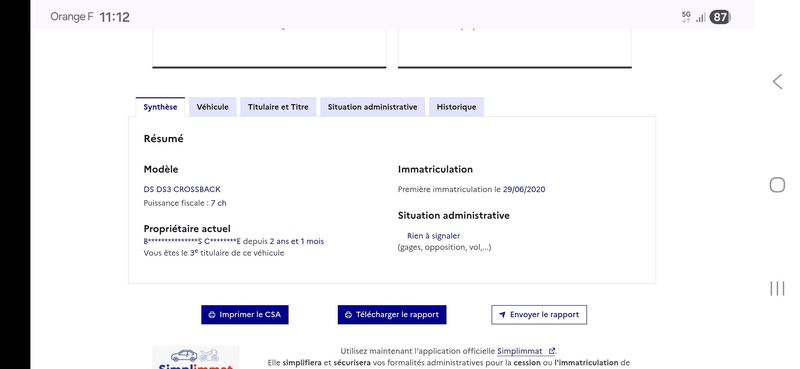The image size is (800, 369).
Task: Switch to the Véhicule tab
Action: coord(213,107)
